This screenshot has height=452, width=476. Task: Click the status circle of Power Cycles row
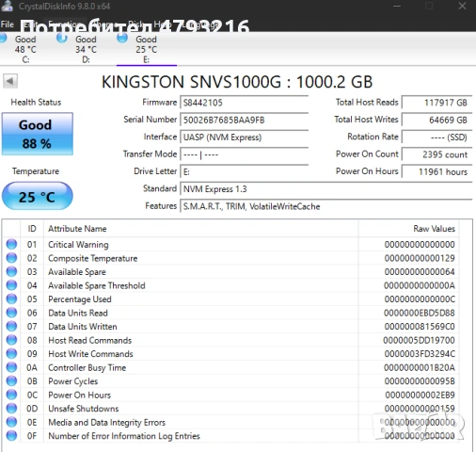[x=11, y=381]
